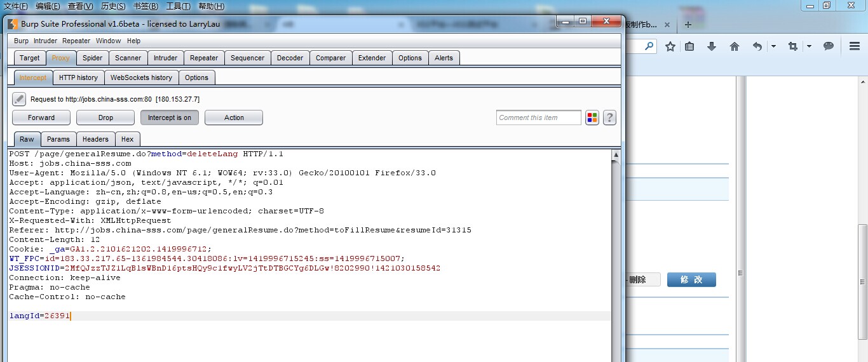This screenshot has width=868, height=362.
Task: Expand the dropdown arrow next to the crop icon
Action: tap(809, 46)
